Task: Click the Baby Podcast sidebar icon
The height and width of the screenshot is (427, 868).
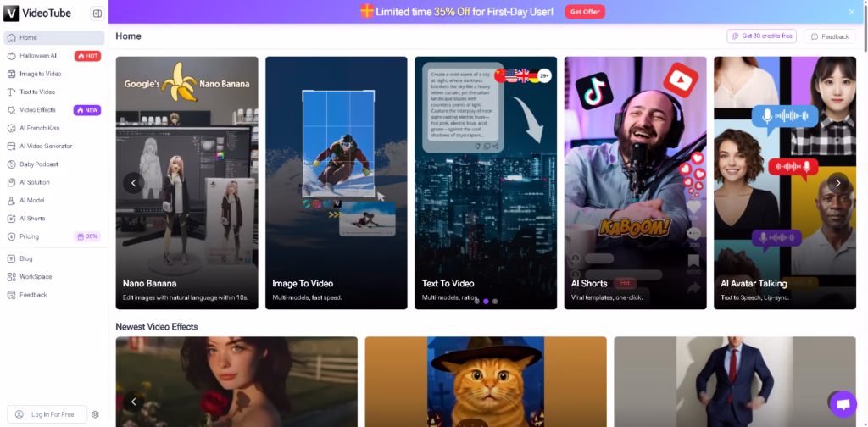Action: (11, 164)
